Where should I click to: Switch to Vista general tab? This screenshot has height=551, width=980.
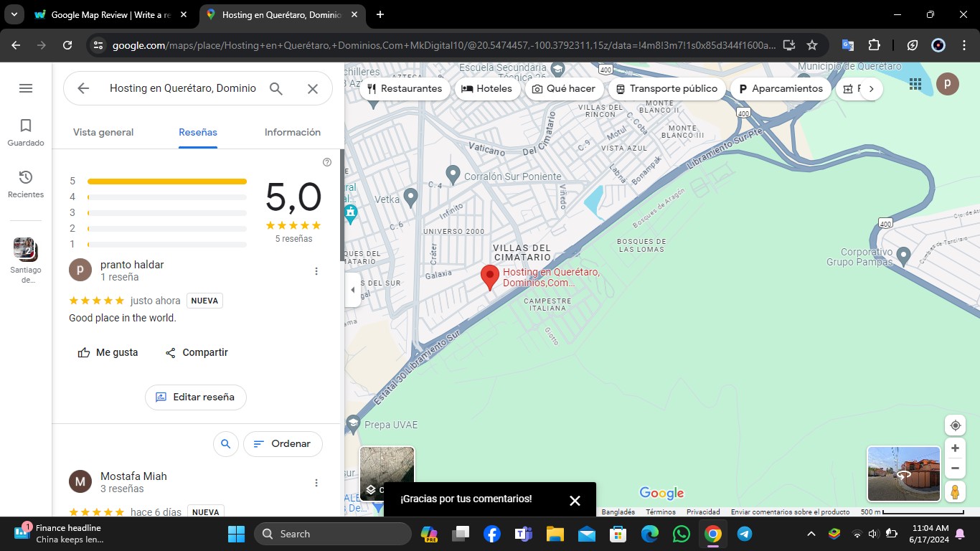103,132
